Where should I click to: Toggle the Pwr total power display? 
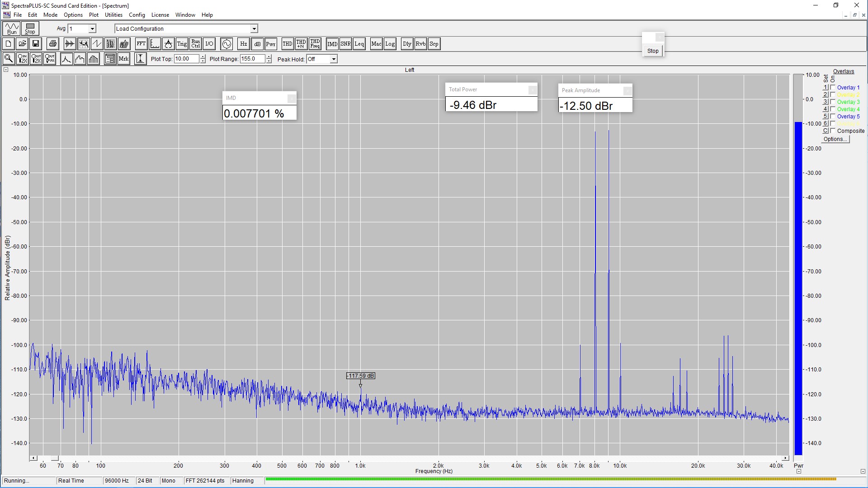271,44
